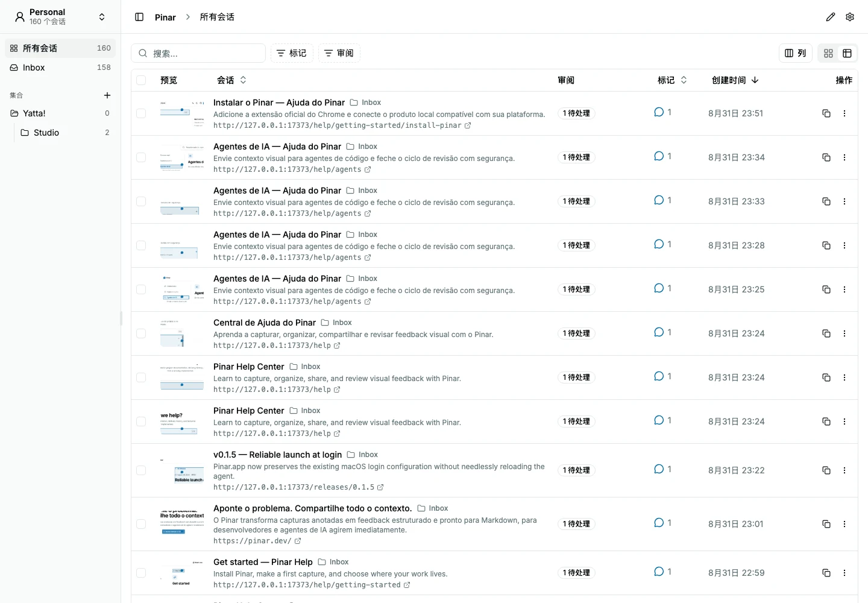Copy the Get started — Pinar Help session
Viewport: 868px width, 603px height.
point(826,573)
